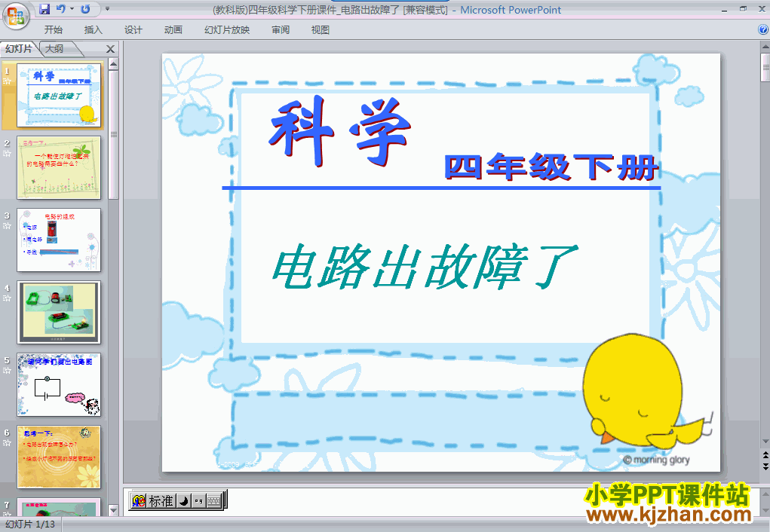This screenshot has height=532, width=770.
Task: Open PowerPoint Help question mark icon
Action: pyautogui.click(x=763, y=29)
